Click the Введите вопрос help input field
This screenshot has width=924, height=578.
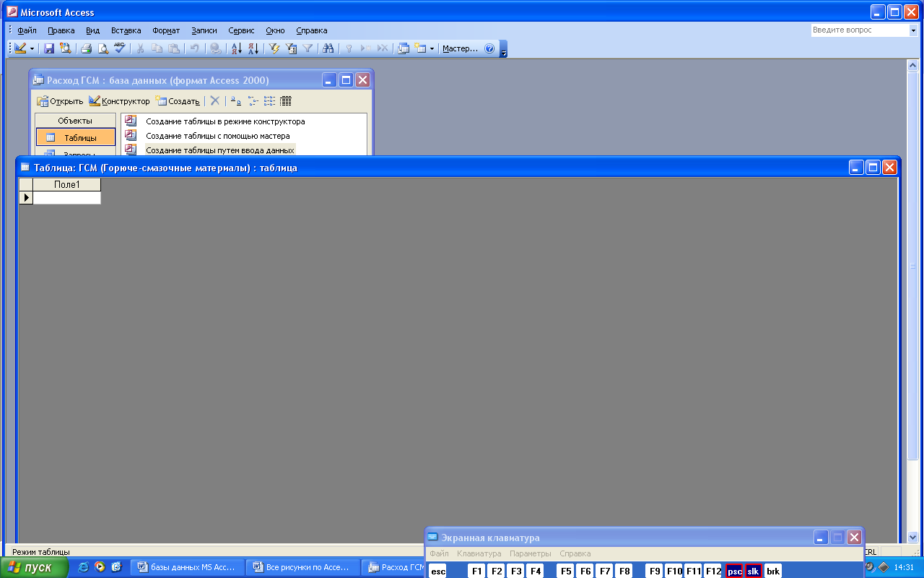click(859, 30)
